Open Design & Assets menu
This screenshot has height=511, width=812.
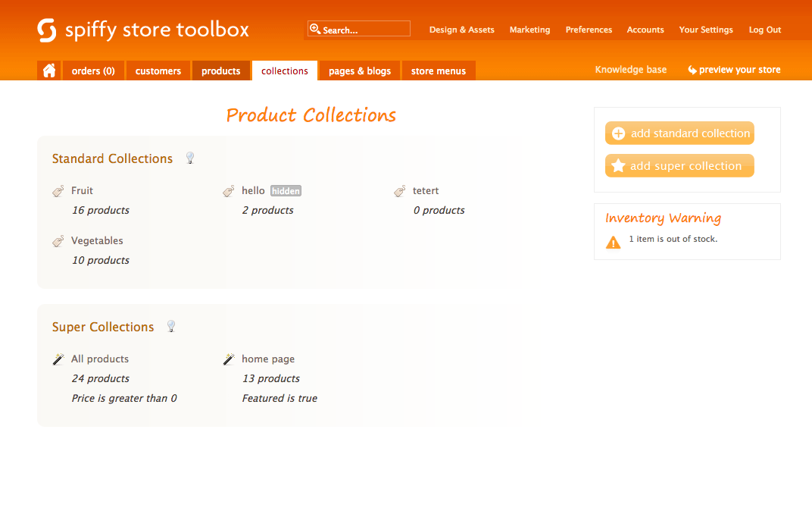pos(461,30)
